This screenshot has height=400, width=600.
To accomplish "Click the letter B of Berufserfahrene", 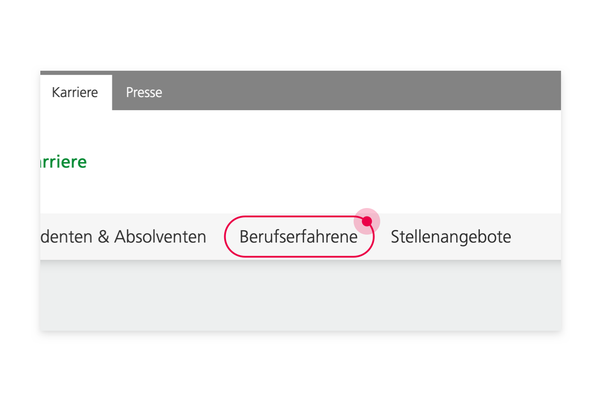I will [x=244, y=237].
